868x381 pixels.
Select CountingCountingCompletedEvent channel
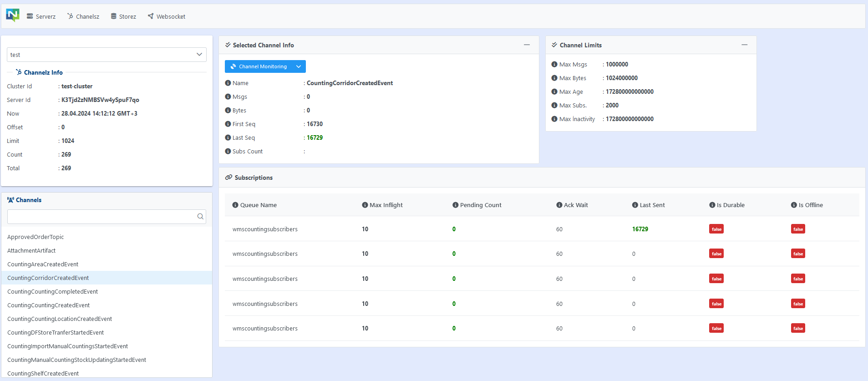[107, 291]
